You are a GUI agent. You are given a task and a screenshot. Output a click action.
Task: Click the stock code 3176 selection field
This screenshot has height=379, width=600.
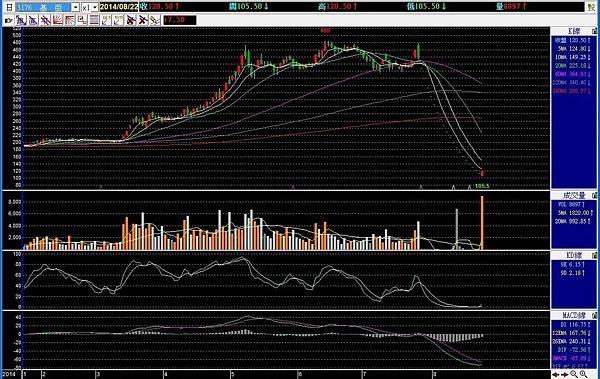tap(43, 7)
